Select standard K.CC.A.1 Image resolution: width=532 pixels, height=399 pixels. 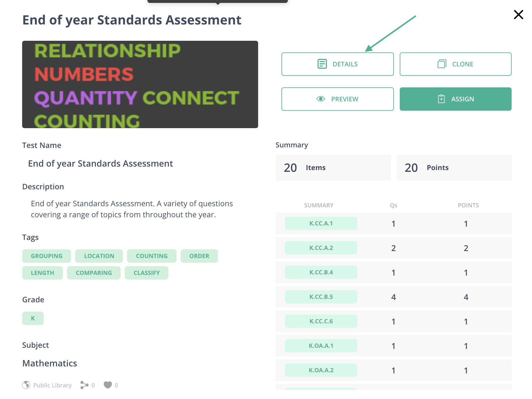coord(321,223)
